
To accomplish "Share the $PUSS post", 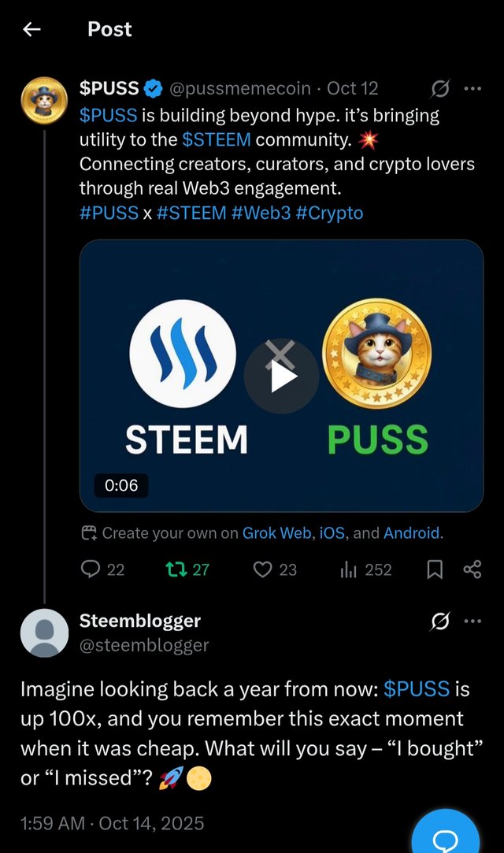I will tap(472, 569).
